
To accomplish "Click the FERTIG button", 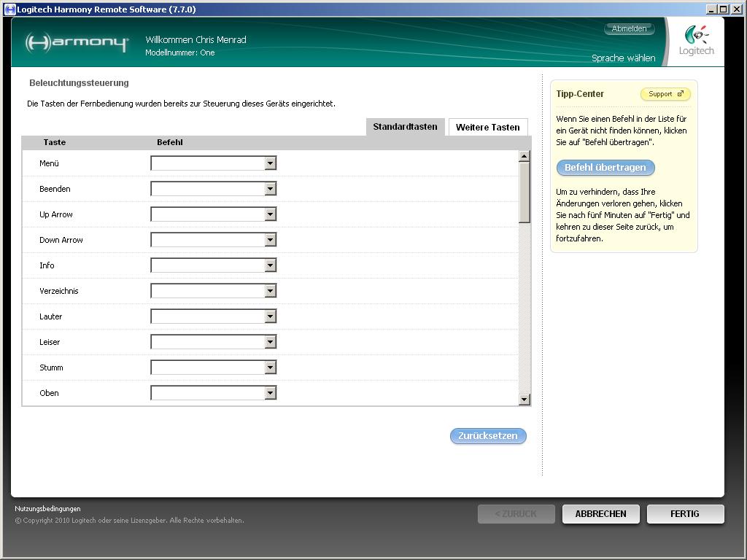I will tap(685, 514).
